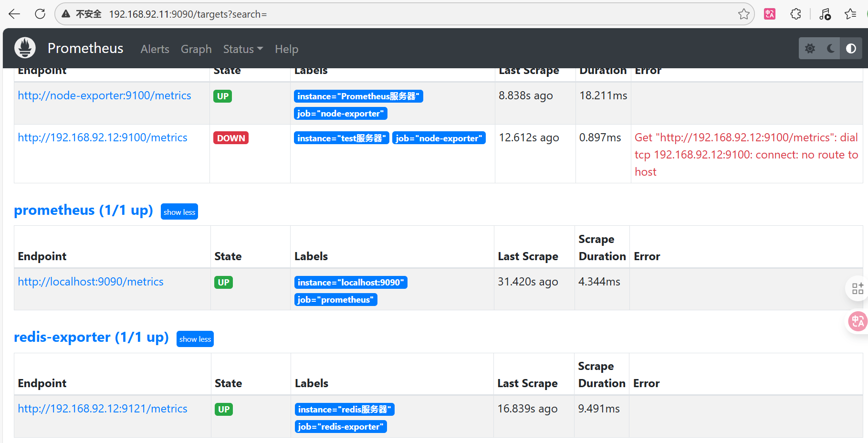
Task: Click instance="test服务器" label
Action: click(x=342, y=138)
